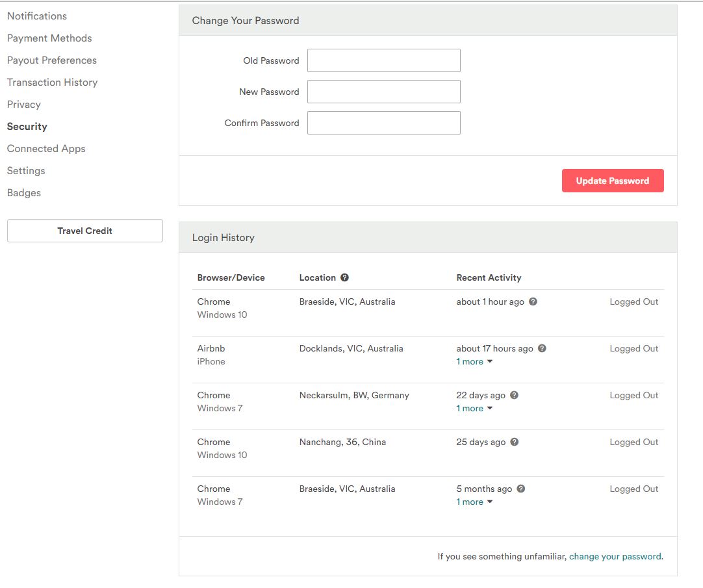Screen dimensions: 703x588
Task: Click help icon beside '22 days ago'
Action: [514, 395]
